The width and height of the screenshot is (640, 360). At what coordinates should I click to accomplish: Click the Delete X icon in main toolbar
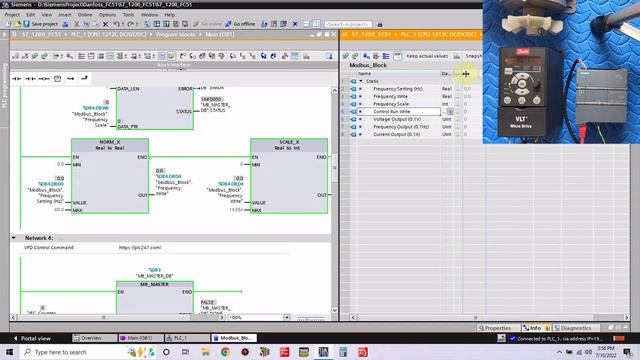(105, 24)
